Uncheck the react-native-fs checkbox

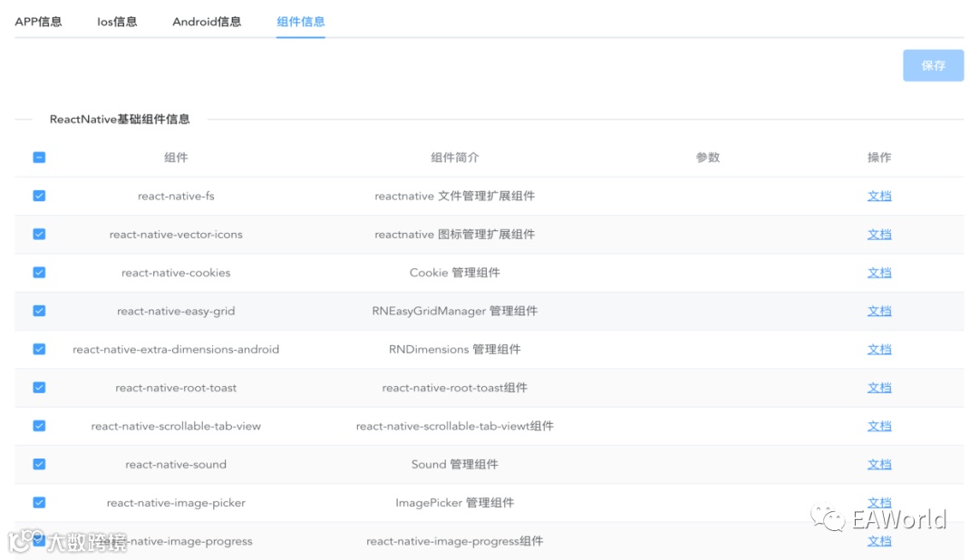point(39,196)
